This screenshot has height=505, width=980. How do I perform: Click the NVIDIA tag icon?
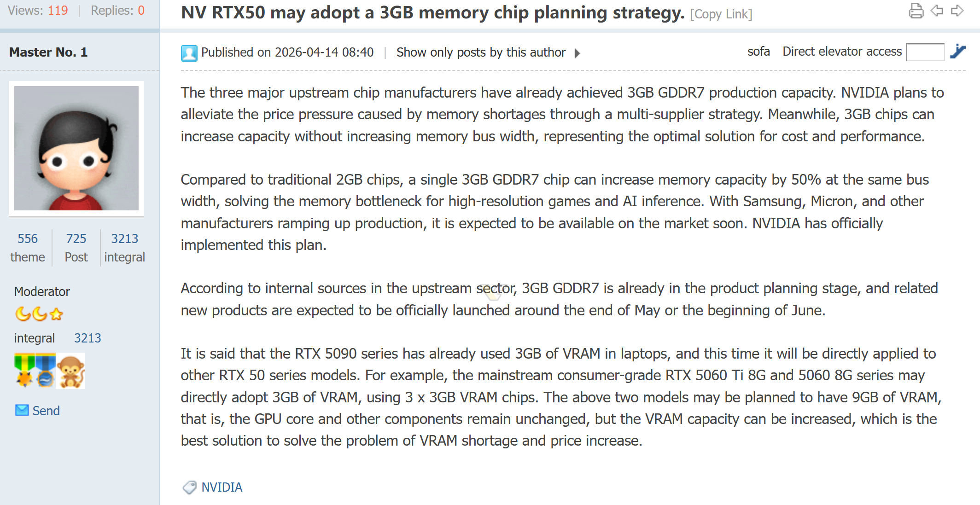click(x=189, y=487)
